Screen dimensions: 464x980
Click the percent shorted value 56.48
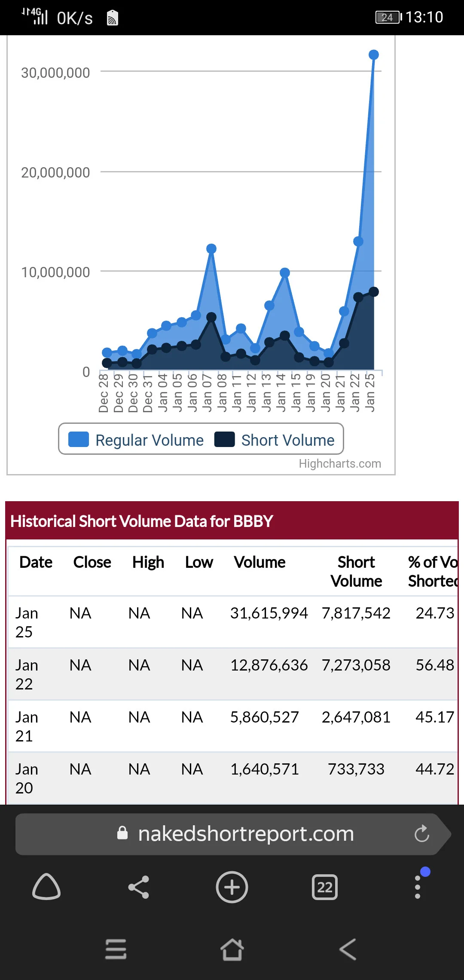tap(435, 665)
